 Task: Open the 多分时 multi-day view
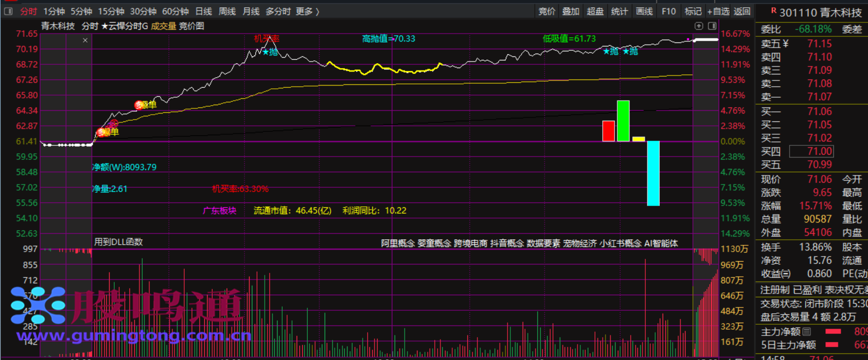(278, 11)
